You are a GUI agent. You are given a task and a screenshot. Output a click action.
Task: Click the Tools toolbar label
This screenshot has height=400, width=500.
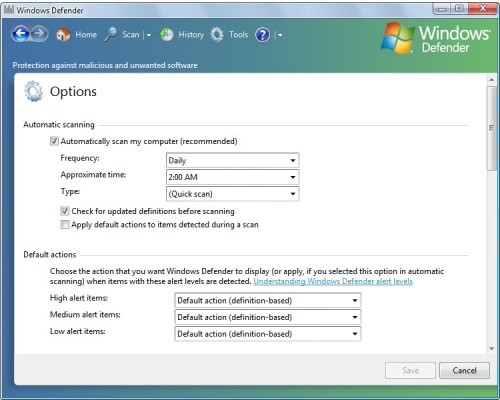tap(238, 34)
